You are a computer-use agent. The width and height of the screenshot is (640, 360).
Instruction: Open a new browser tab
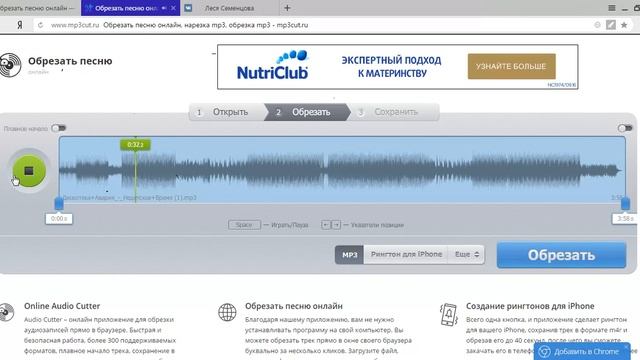tap(287, 8)
